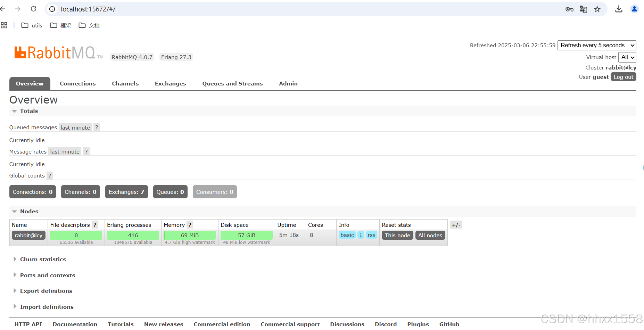Viewport: 644px width, 330px height.
Task: Click the file descriptors 0 bar
Action: (x=76, y=235)
